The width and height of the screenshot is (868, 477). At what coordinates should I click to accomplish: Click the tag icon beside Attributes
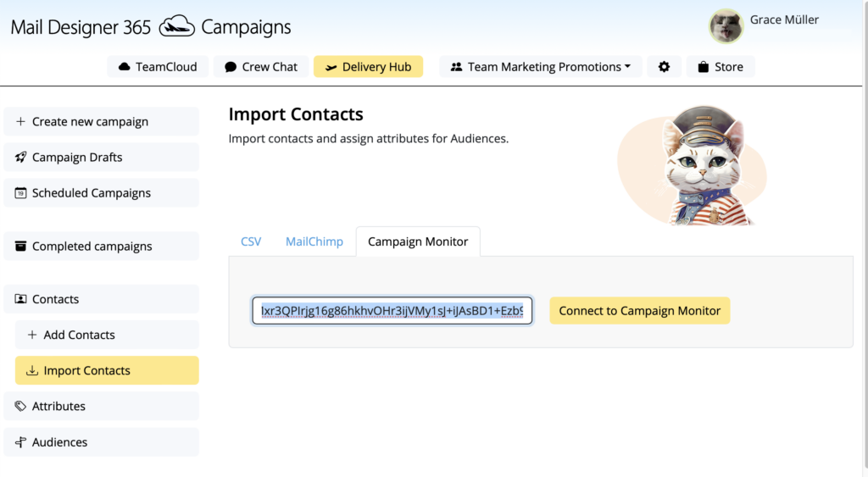coord(20,406)
